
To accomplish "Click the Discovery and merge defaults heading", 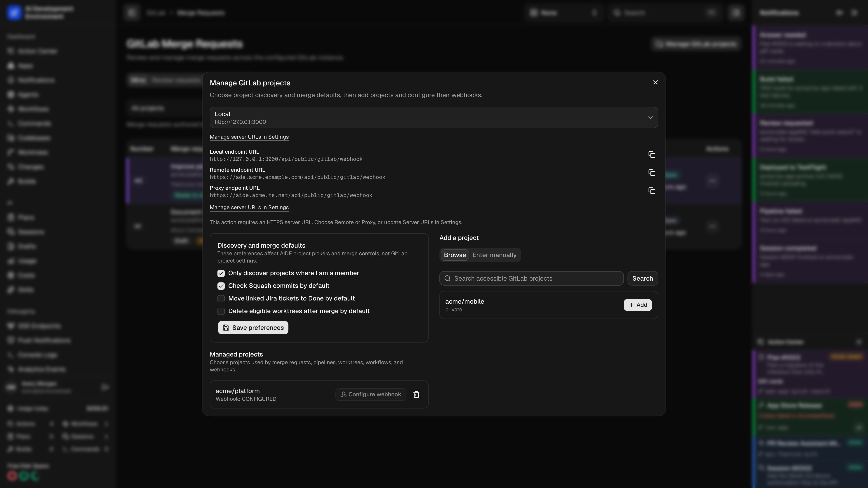I will (261, 246).
